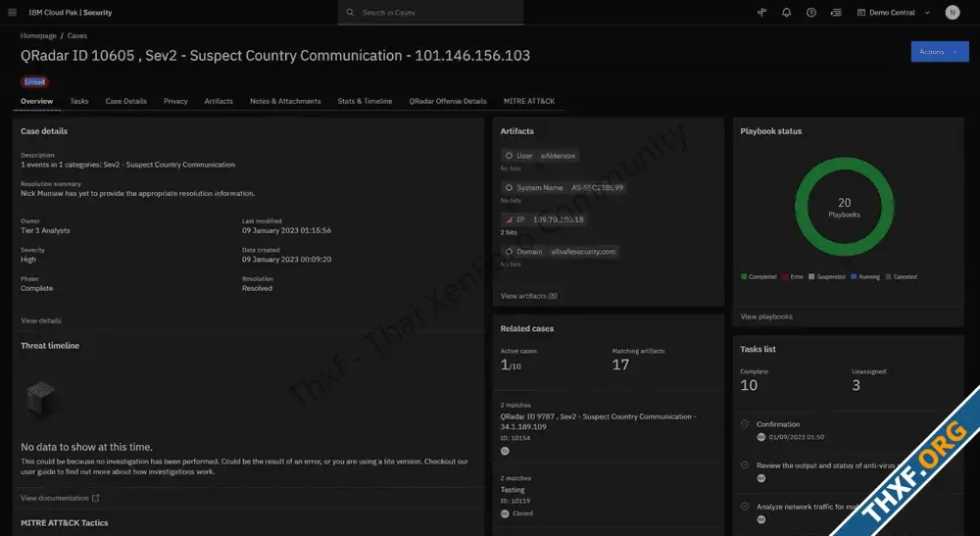Open the help question mark icon
The height and width of the screenshot is (536, 980).
coord(811,12)
